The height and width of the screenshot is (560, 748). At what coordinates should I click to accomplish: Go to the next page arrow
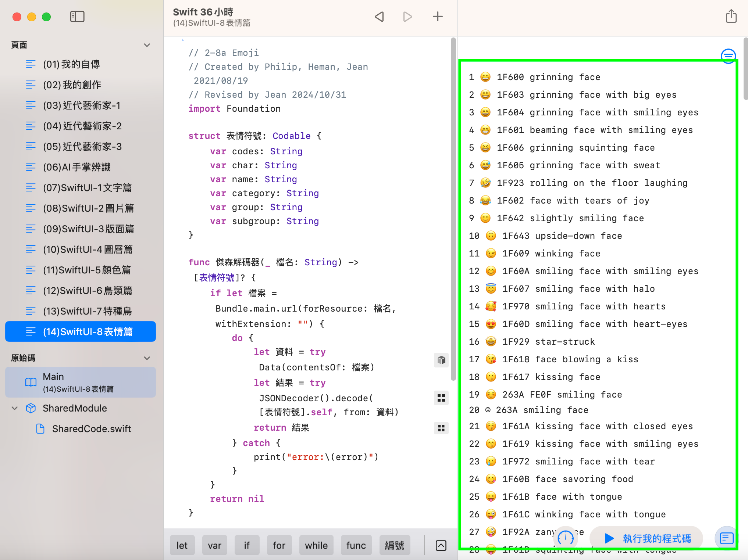407,17
